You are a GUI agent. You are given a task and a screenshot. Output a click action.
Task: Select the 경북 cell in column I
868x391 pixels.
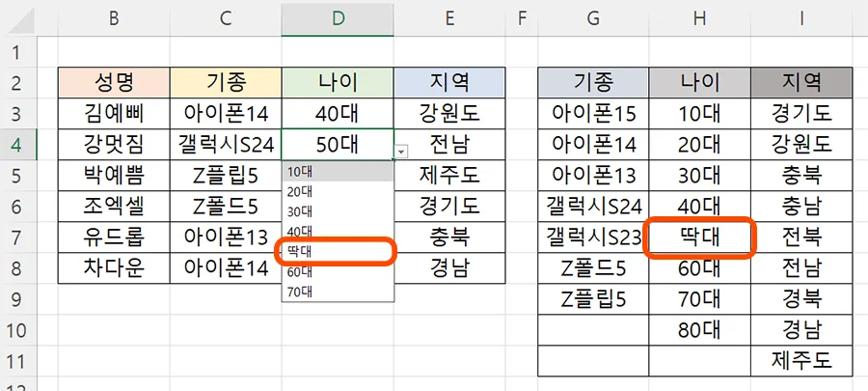[801, 299]
